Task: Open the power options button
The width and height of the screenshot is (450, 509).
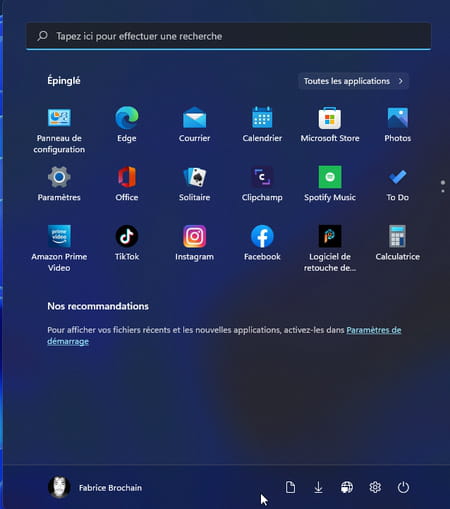Action: (403, 487)
